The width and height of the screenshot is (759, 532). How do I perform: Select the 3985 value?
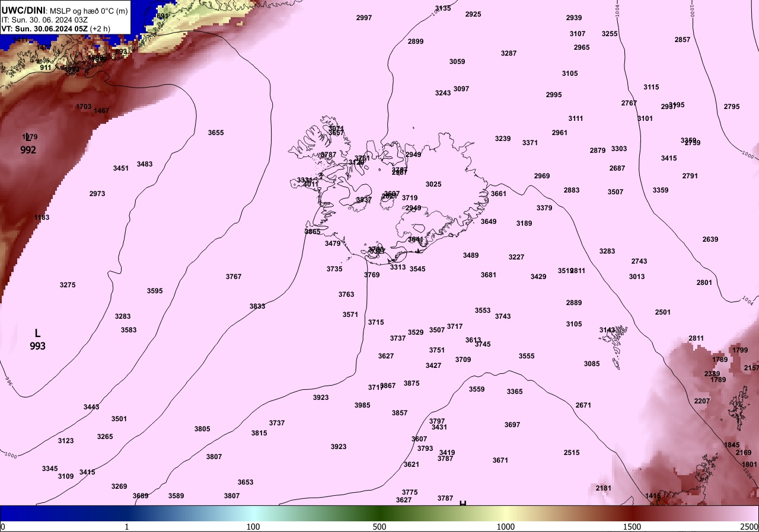click(x=362, y=405)
